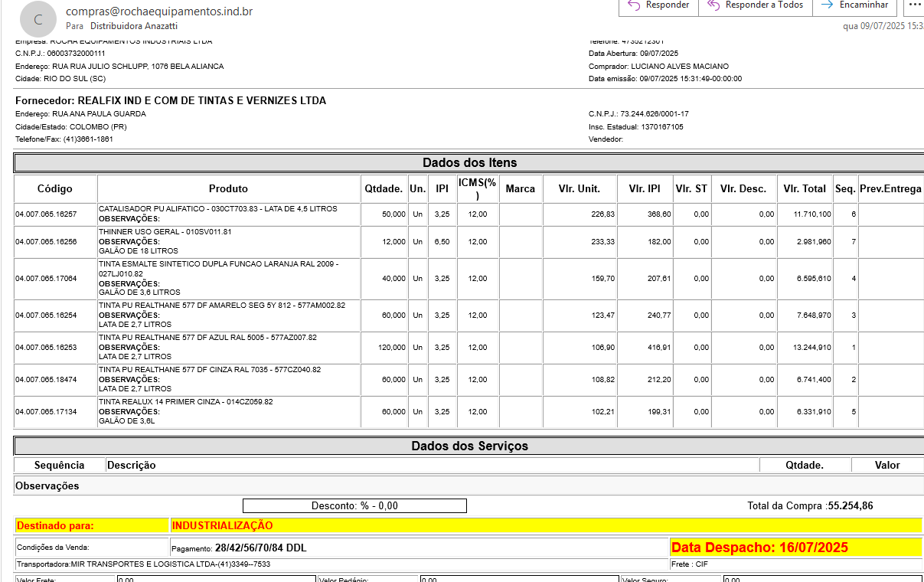Forward the email with Encaminhar
The image size is (924, 582).
pos(856,5)
